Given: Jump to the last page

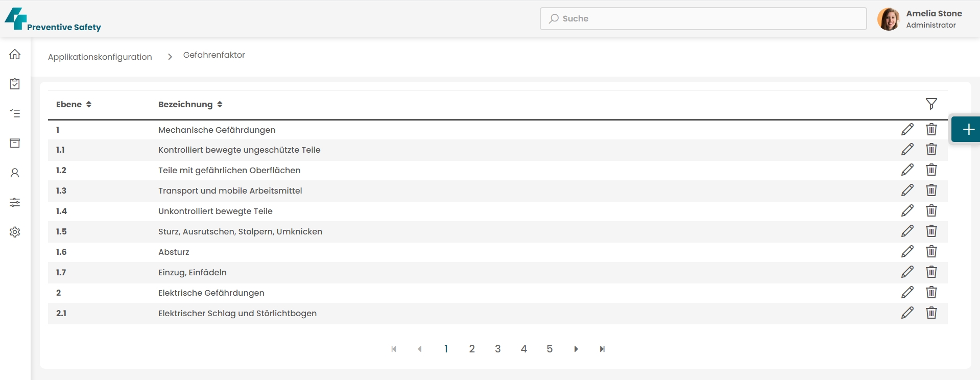Looking at the screenshot, I should tap(602, 349).
